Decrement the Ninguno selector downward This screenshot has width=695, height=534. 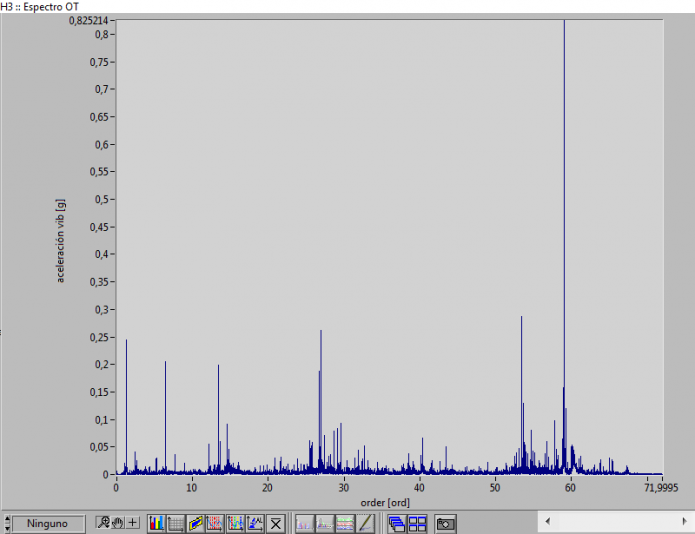tap(7, 528)
